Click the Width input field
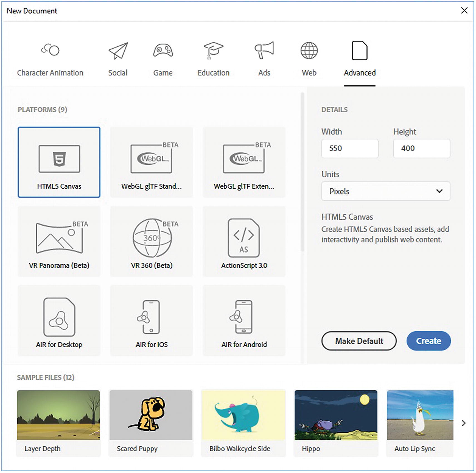476x473 pixels. [x=350, y=149]
